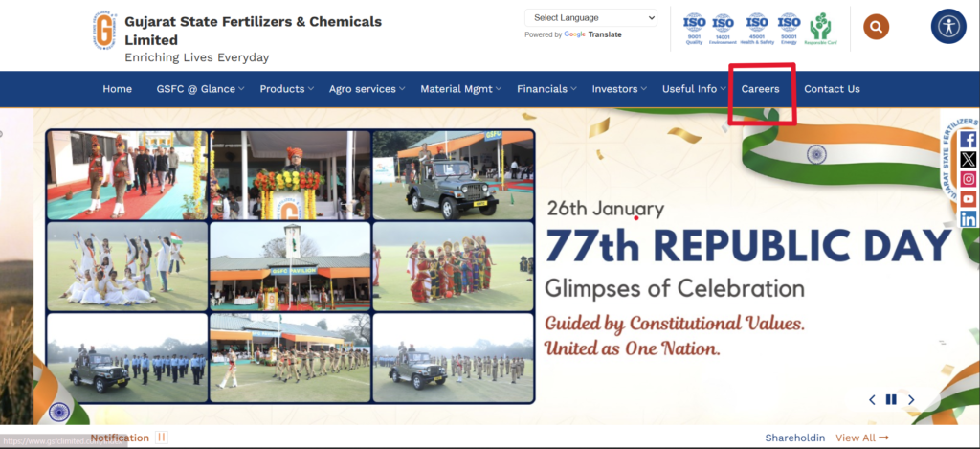Go to the Home menu item
The height and width of the screenshot is (449, 980).
[118, 89]
